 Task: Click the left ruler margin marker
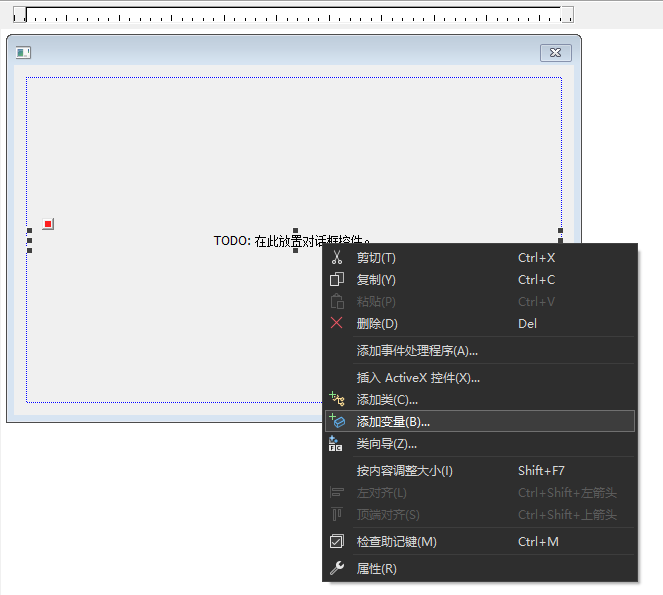[x=20, y=15]
